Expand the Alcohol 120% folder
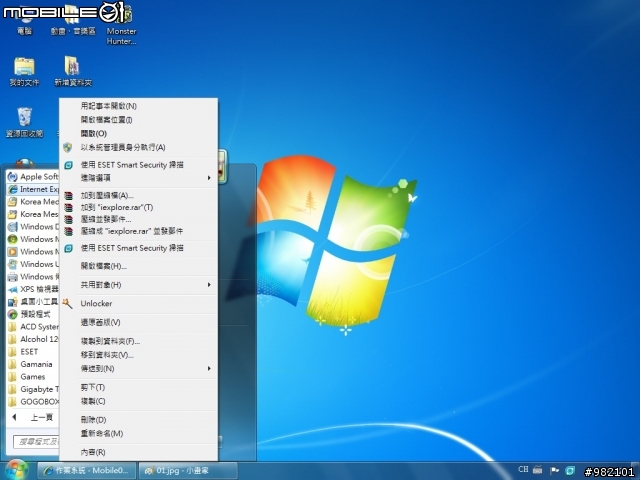 click(33, 339)
